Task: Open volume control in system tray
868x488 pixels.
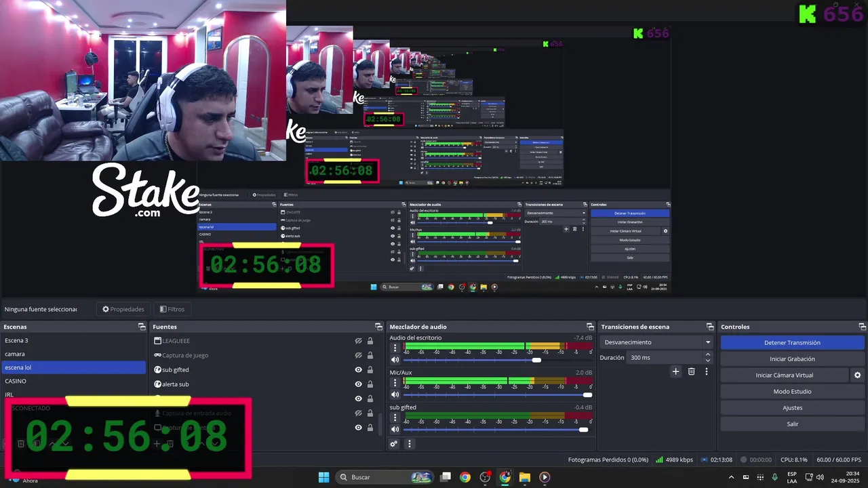Action: (x=821, y=477)
